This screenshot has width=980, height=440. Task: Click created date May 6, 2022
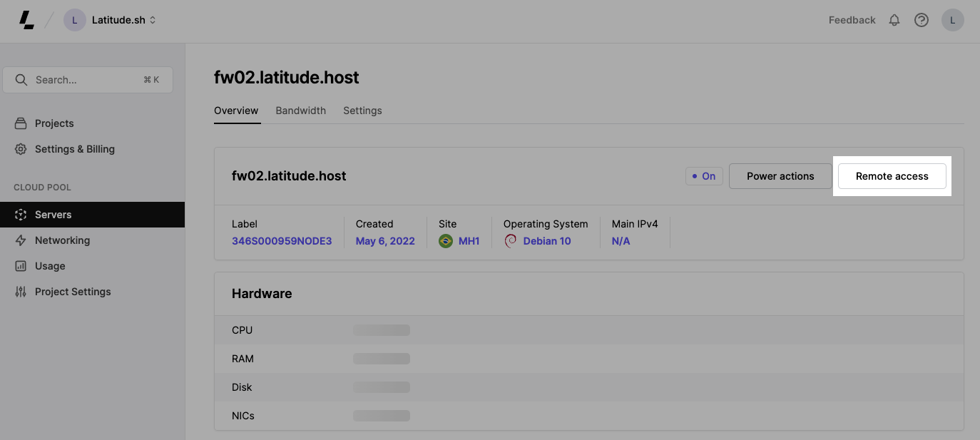(x=385, y=241)
